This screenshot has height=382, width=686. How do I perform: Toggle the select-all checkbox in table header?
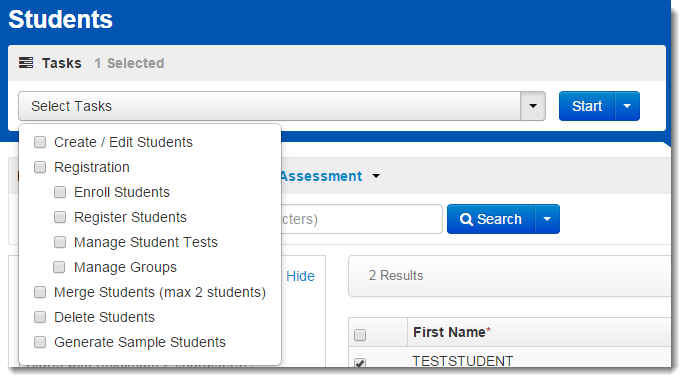pos(360,335)
